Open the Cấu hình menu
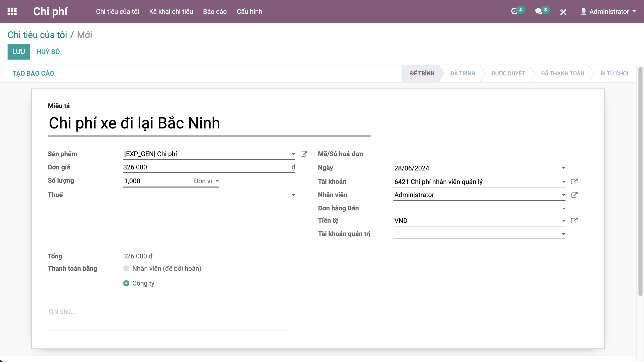The image size is (644, 362). pyautogui.click(x=249, y=12)
